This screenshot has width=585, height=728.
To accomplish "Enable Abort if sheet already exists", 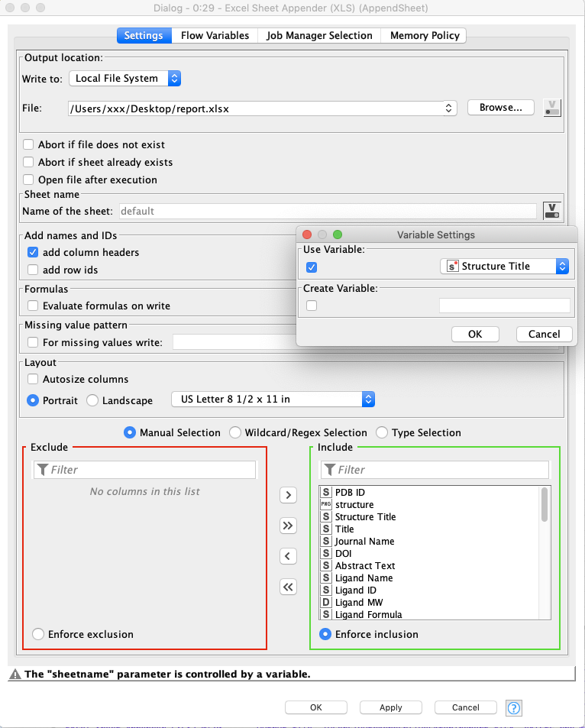I will pyautogui.click(x=28, y=162).
